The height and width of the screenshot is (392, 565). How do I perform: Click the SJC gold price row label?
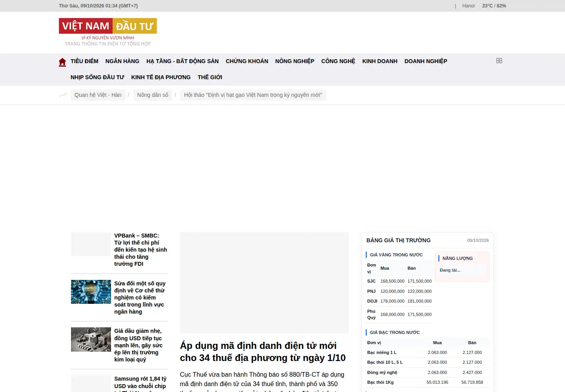coord(372,281)
